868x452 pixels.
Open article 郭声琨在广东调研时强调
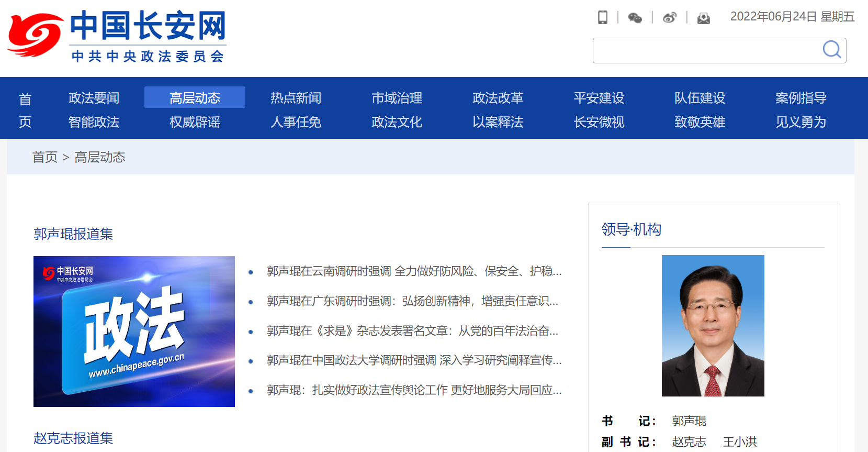[x=413, y=301]
